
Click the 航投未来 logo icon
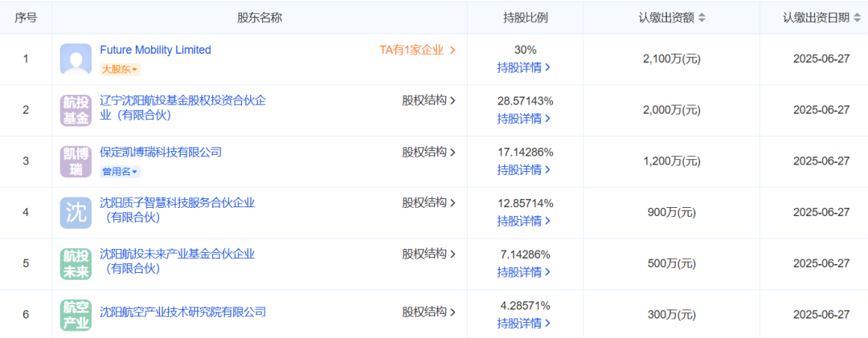[76, 264]
